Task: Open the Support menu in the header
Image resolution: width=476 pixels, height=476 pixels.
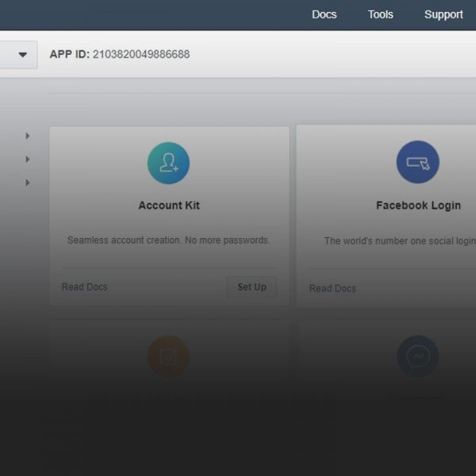Action: (x=443, y=14)
